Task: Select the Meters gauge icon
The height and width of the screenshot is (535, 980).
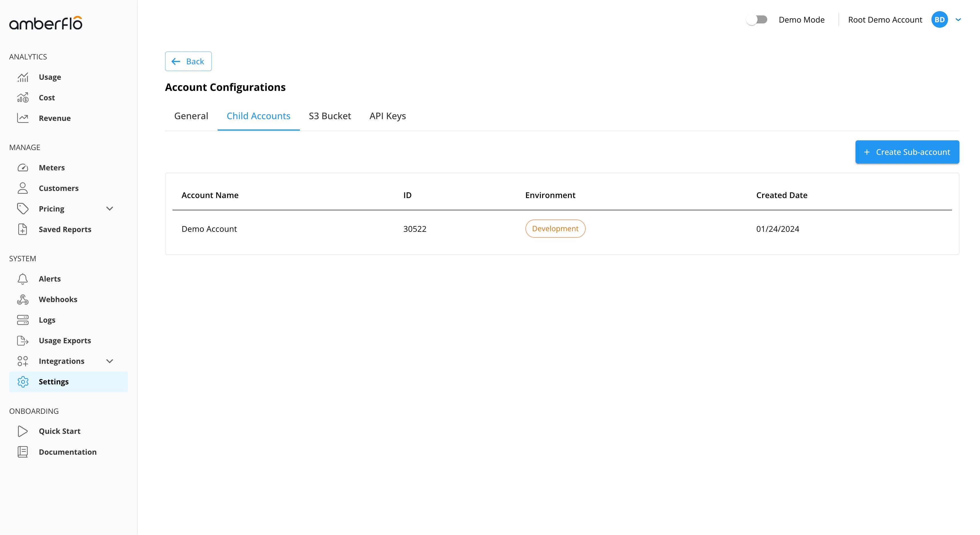Action: pyautogui.click(x=23, y=167)
